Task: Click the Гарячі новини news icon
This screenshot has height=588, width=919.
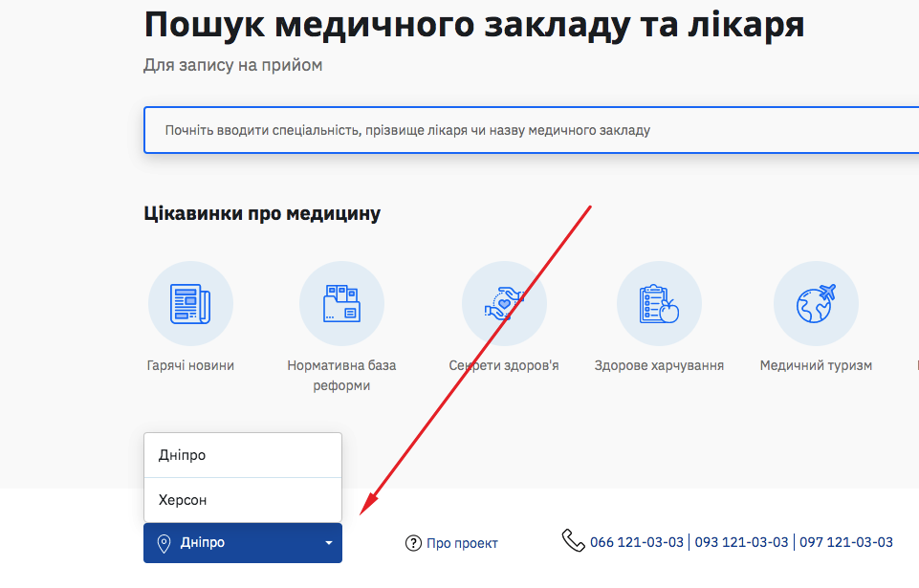Action: (190, 302)
